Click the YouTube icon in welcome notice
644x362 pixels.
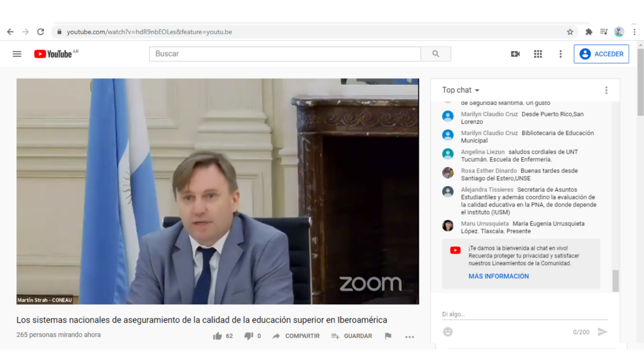455,250
